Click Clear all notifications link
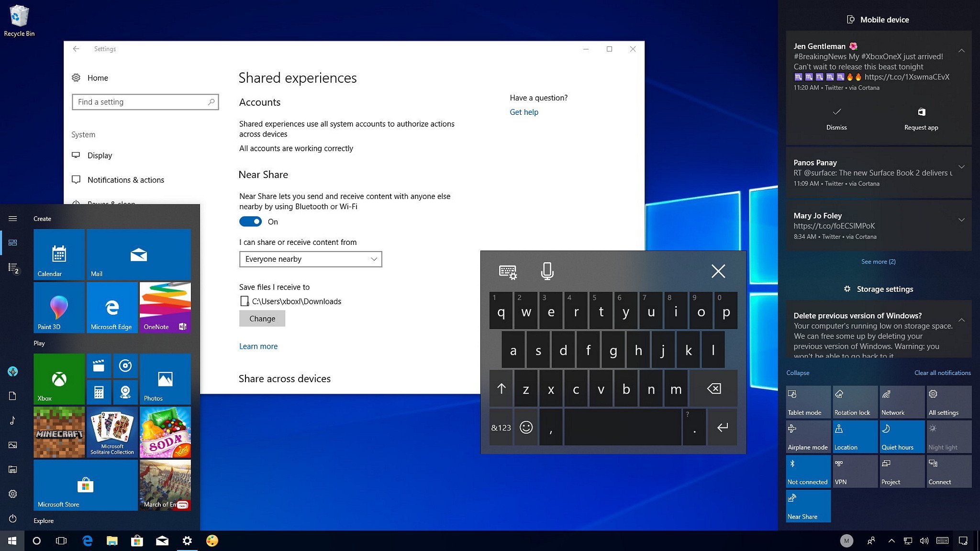Screen dimensions: 980x551 (942, 373)
